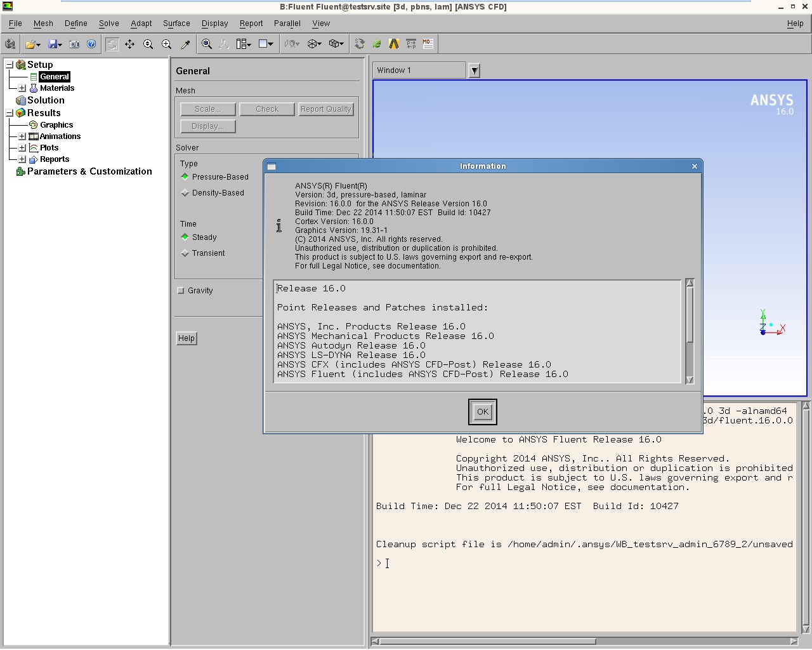This screenshot has width=812, height=650.
Task: Click the fit to window icon
Action: point(206,44)
